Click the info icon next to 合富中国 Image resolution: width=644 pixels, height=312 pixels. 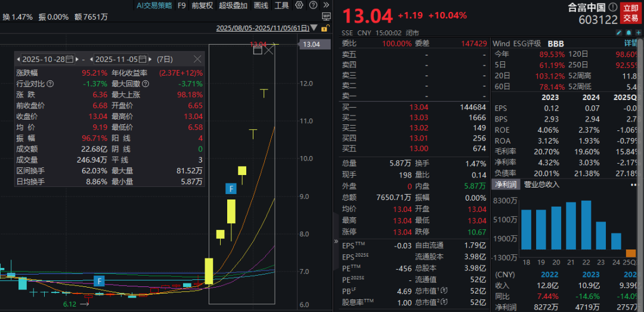coord(614,8)
